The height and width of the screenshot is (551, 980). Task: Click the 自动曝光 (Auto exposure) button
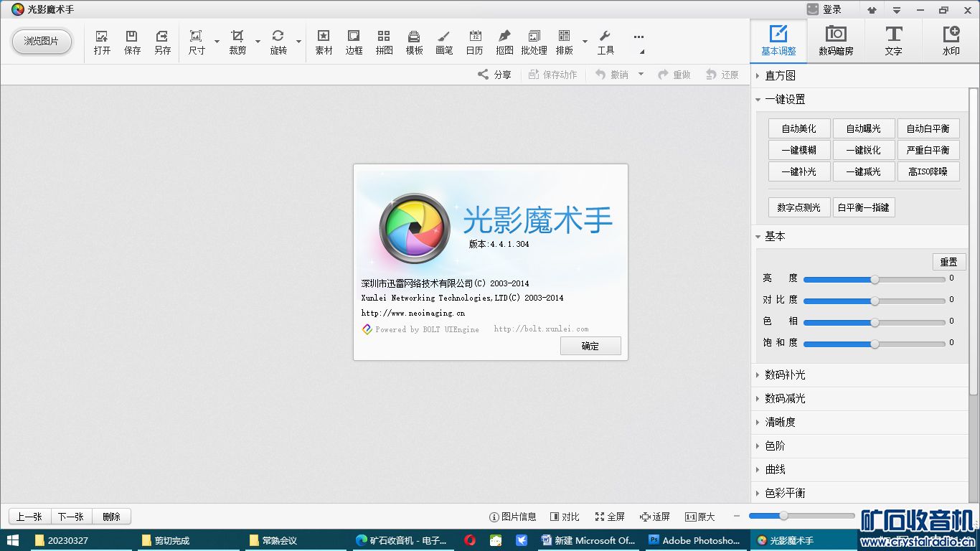point(863,128)
